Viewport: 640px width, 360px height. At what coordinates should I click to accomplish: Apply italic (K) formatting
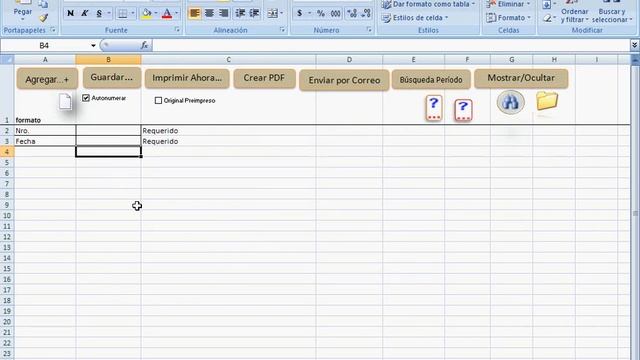[x=84, y=13]
